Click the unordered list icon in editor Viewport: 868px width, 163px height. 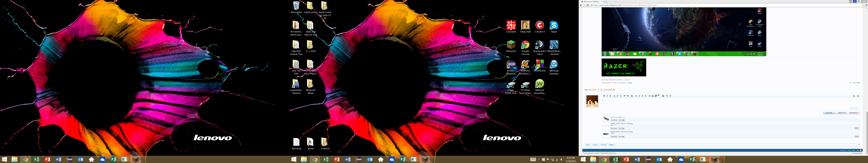[636, 96]
